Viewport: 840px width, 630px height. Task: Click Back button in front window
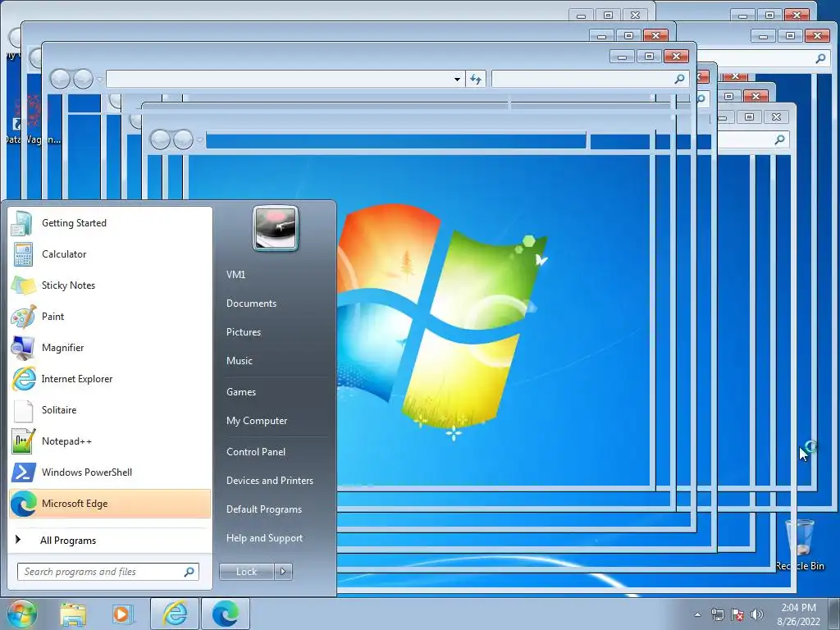[x=60, y=80]
